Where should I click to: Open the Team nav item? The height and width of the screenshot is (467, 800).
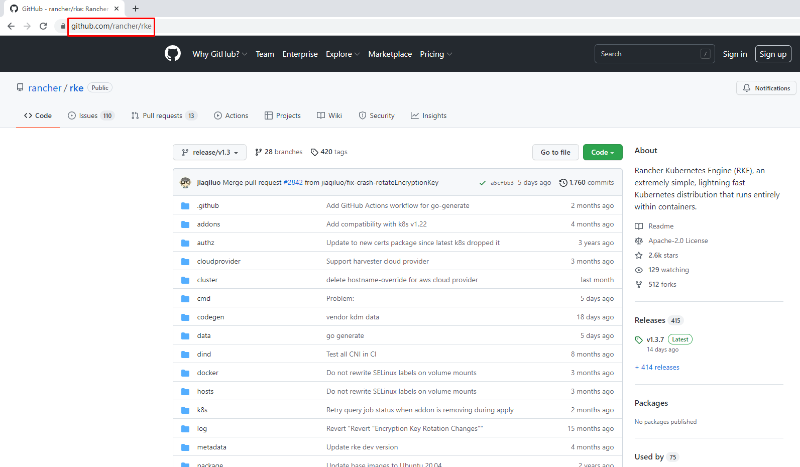point(265,54)
